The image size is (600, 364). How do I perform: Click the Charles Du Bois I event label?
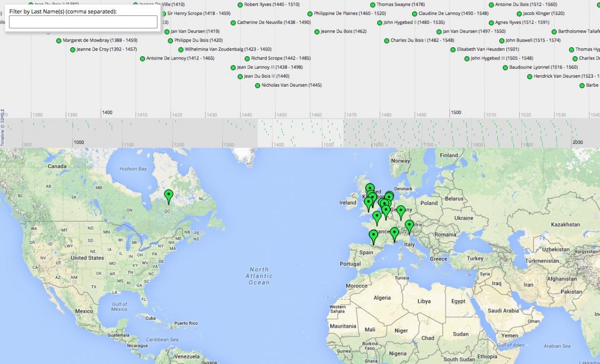coord(422,41)
